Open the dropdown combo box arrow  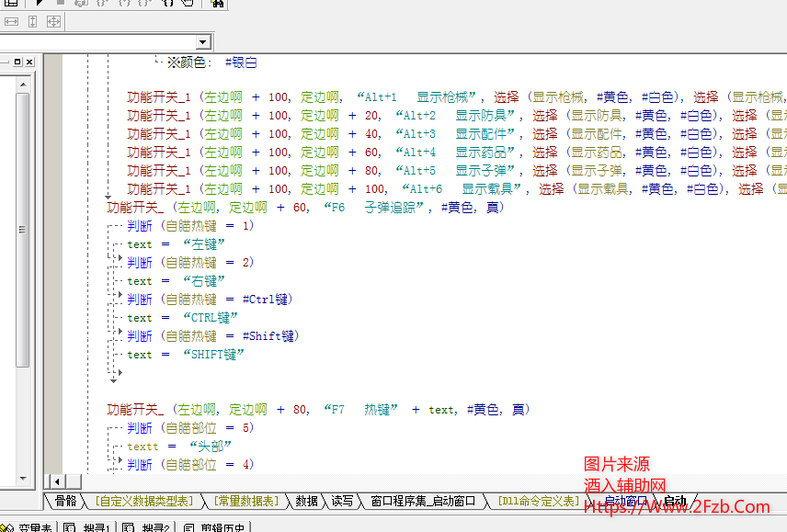point(203,42)
